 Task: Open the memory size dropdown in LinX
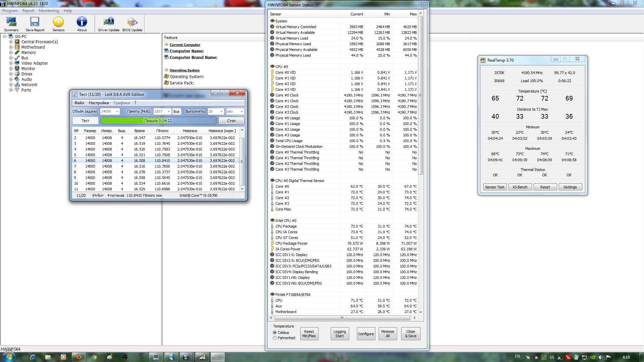tap(169, 111)
